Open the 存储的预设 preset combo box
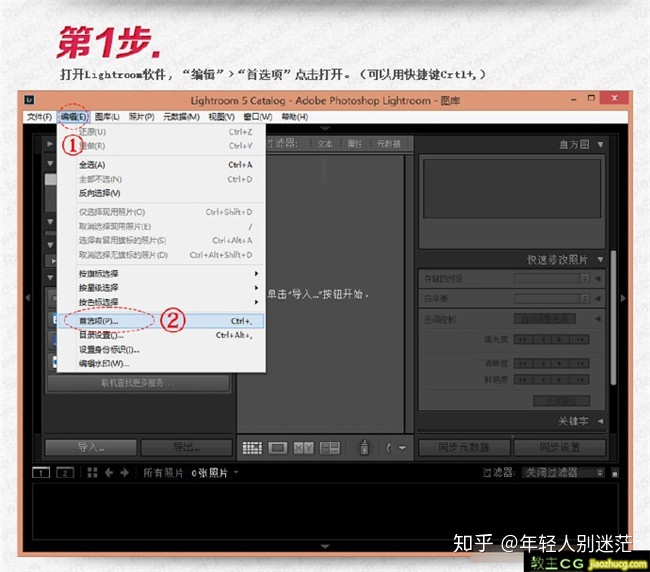The image size is (650, 572). point(552,278)
